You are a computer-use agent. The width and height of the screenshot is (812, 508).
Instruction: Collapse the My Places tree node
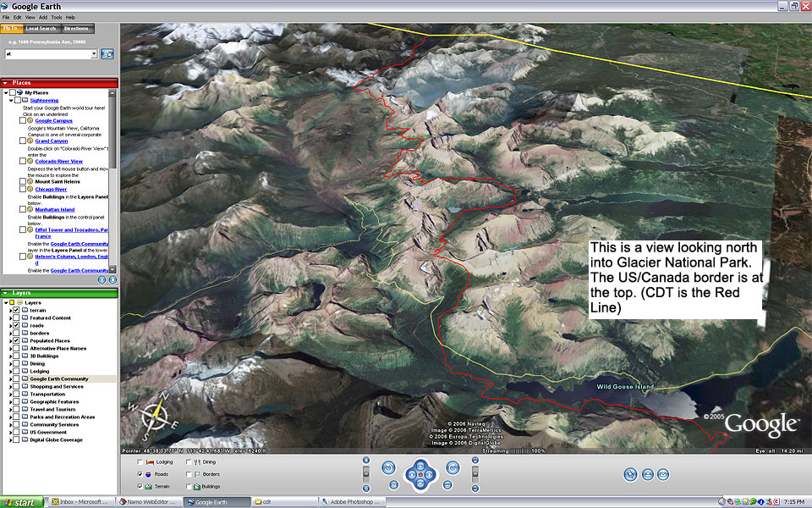coord(6,93)
